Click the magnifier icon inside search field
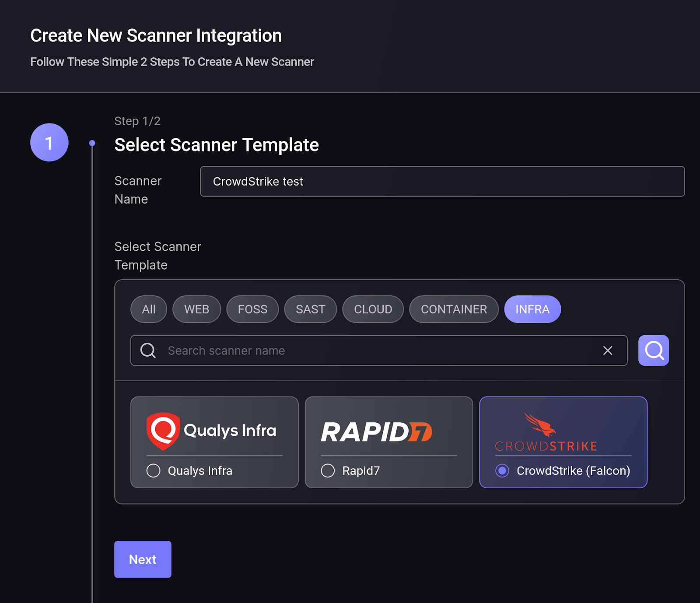 point(148,351)
